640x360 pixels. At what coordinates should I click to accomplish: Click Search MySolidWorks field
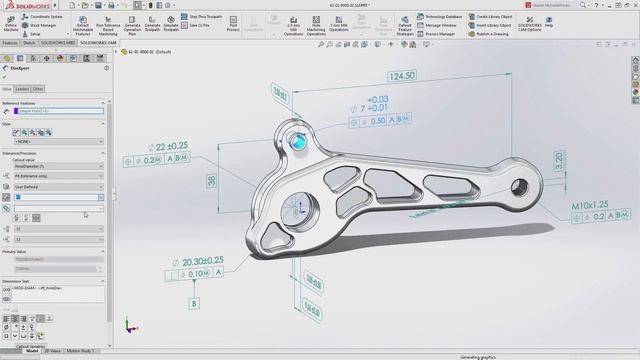(x=551, y=5)
